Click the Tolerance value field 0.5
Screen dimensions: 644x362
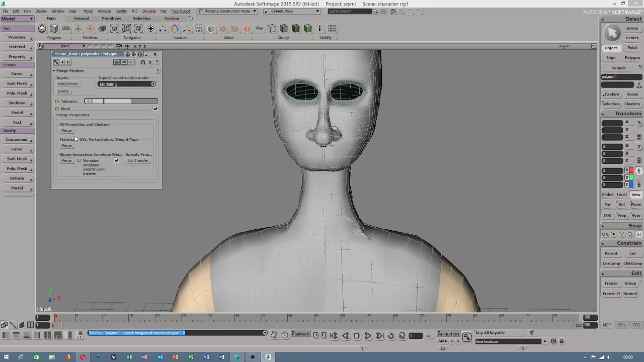coord(94,102)
